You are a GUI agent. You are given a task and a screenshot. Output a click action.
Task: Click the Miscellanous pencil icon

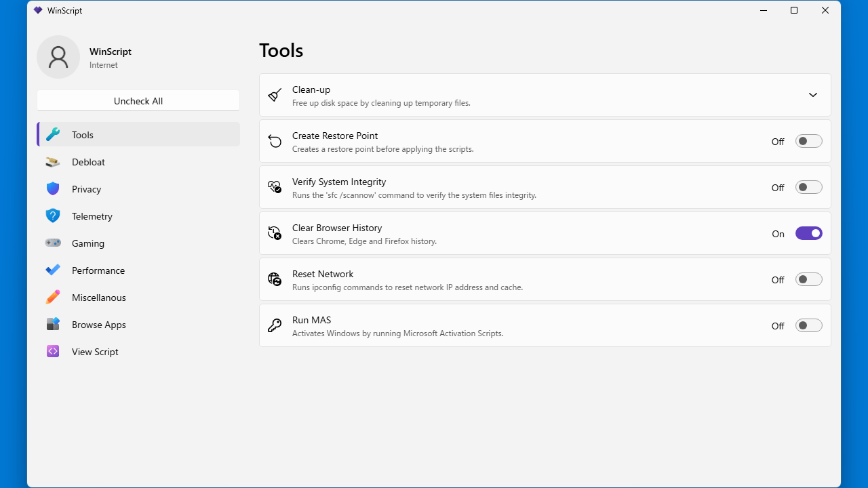[x=53, y=298]
